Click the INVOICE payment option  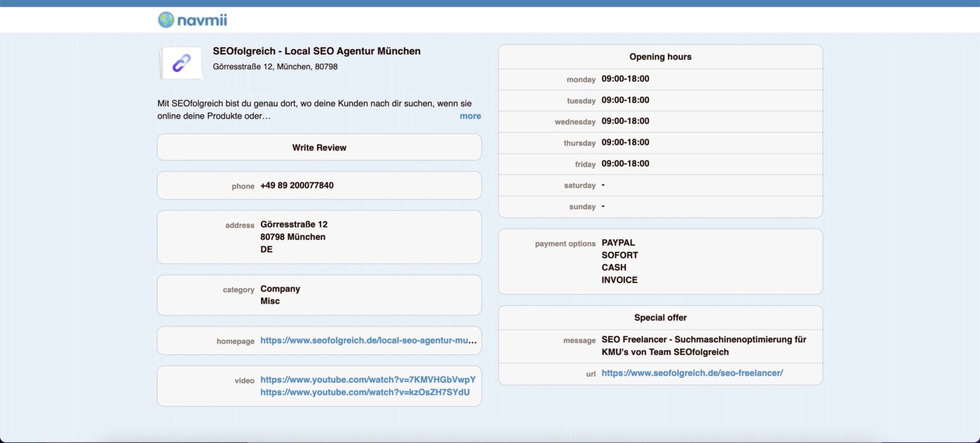[620, 280]
